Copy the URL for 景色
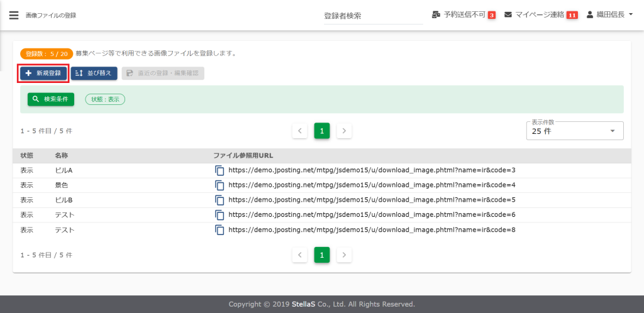This screenshot has height=313, width=644. 219,185
